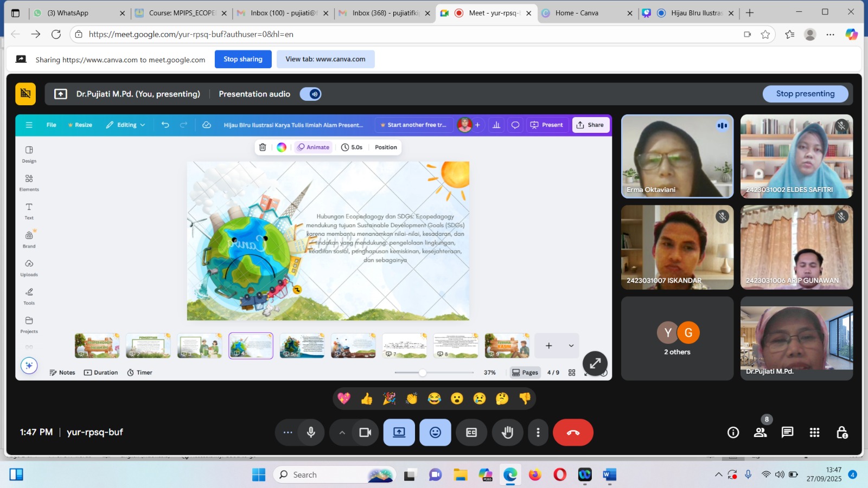The width and height of the screenshot is (868, 488).
Task: Open Microsoft Word from the taskbar
Action: pos(609,475)
